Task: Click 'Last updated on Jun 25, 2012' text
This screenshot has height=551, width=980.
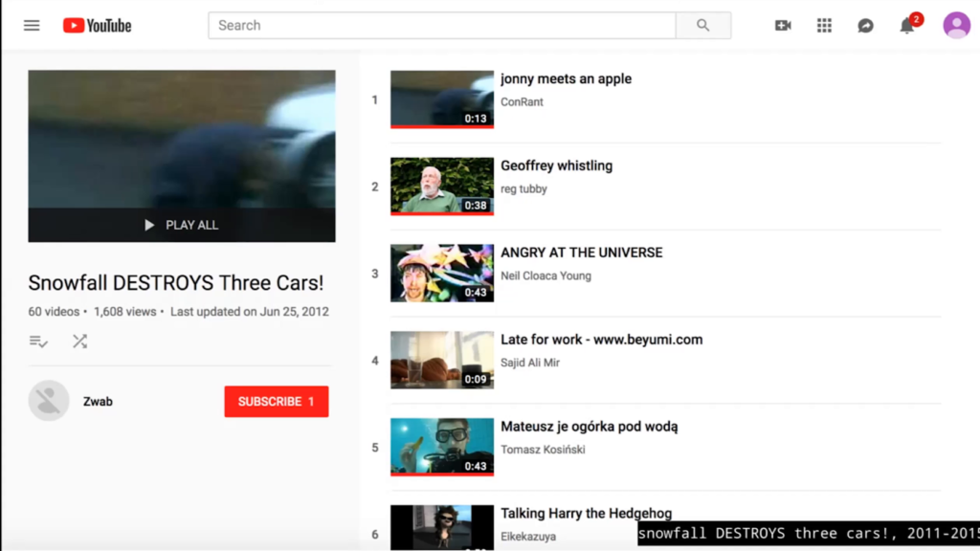Action: click(x=250, y=312)
